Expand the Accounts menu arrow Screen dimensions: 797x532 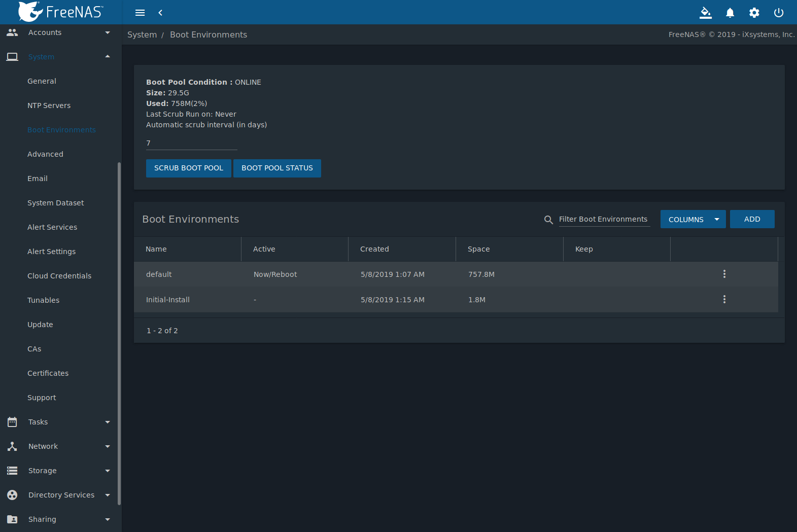coord(108,32)
